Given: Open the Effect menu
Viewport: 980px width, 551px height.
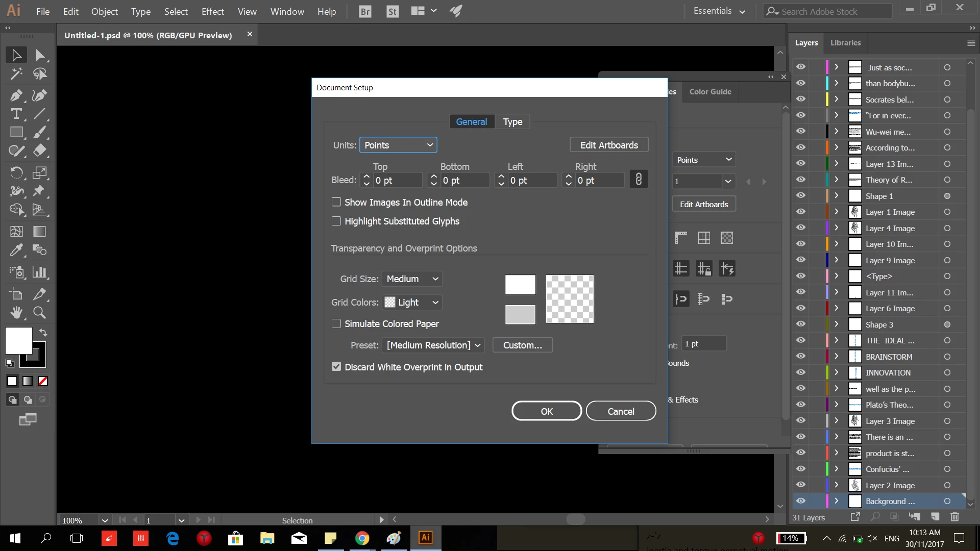Looking at the screenshot, I should 212,11.
